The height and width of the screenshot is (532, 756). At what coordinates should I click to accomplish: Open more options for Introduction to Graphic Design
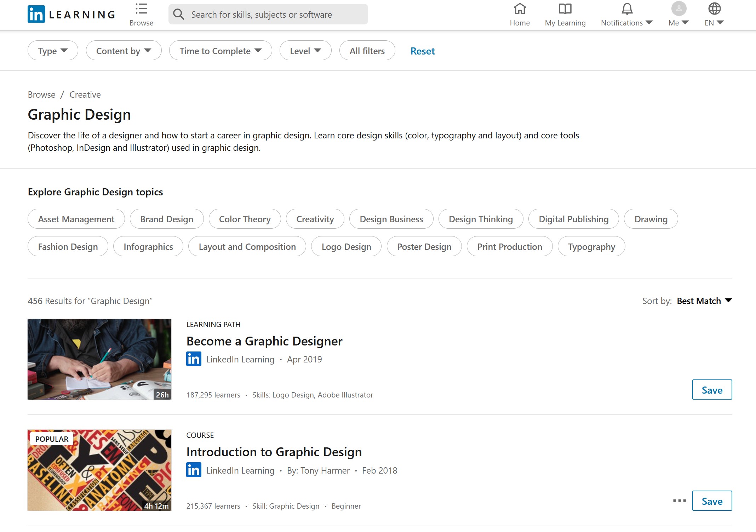(679, 501)
